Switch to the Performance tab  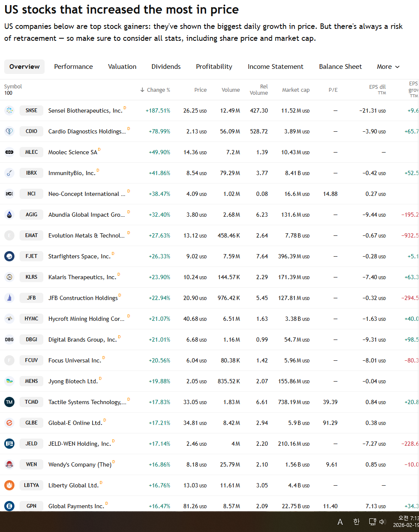tap(74, 67)
